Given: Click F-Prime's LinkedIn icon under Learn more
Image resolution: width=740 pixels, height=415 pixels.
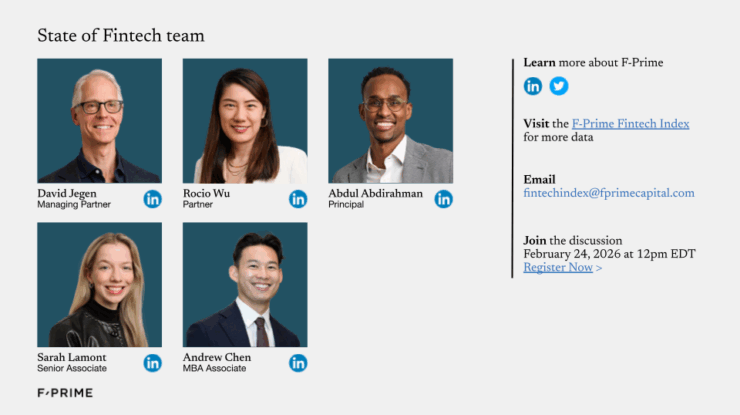Looking at the screenshot, I should 533,86.
